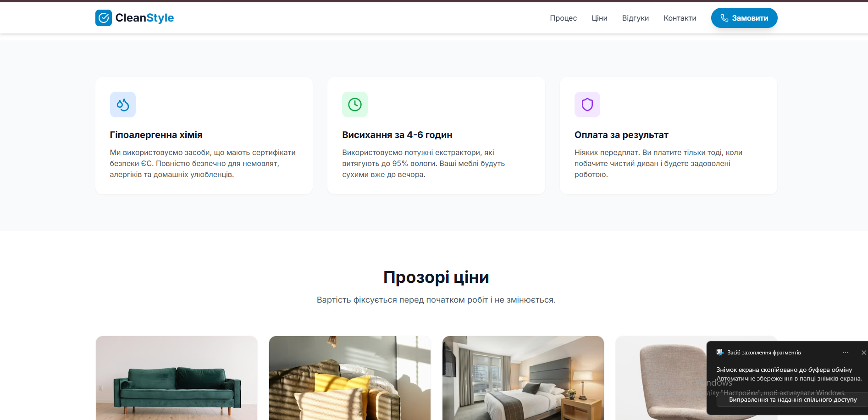Open the Ціни navigation link

point(599,18)
